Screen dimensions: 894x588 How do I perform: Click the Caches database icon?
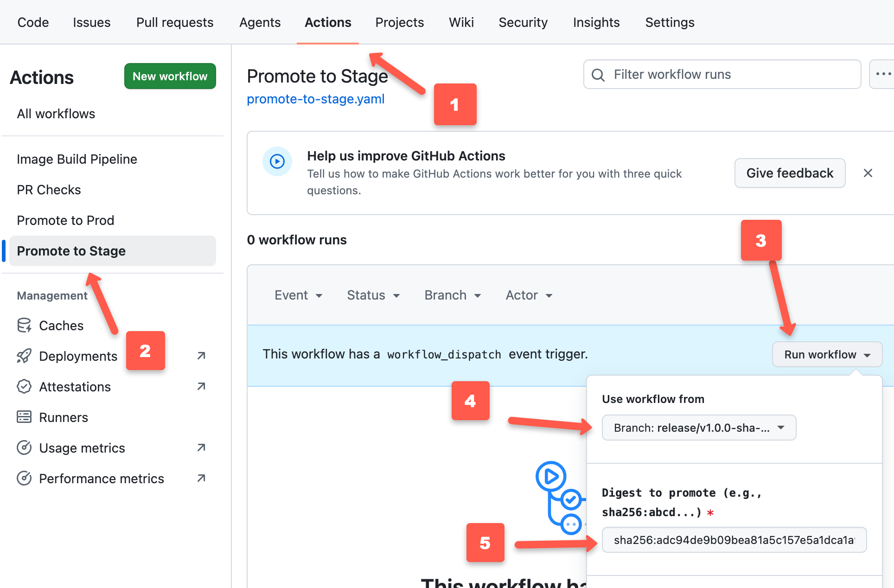click(x=24, y=326)
